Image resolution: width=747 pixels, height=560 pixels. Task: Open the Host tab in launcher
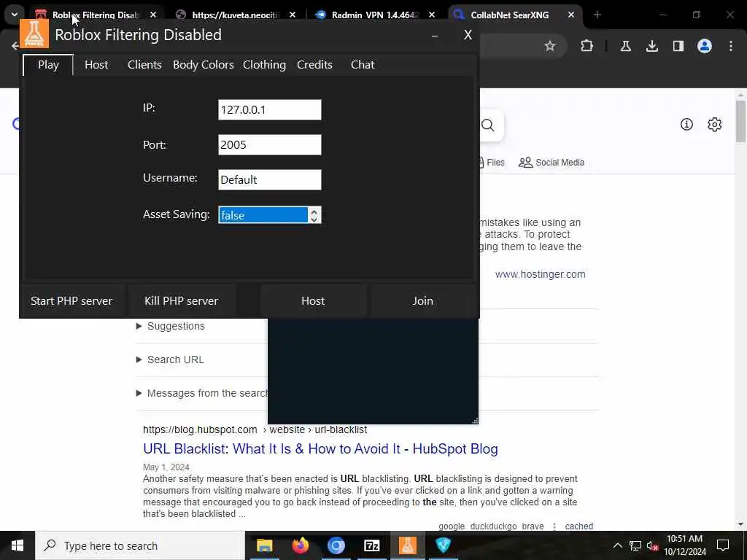click(96, 65)
